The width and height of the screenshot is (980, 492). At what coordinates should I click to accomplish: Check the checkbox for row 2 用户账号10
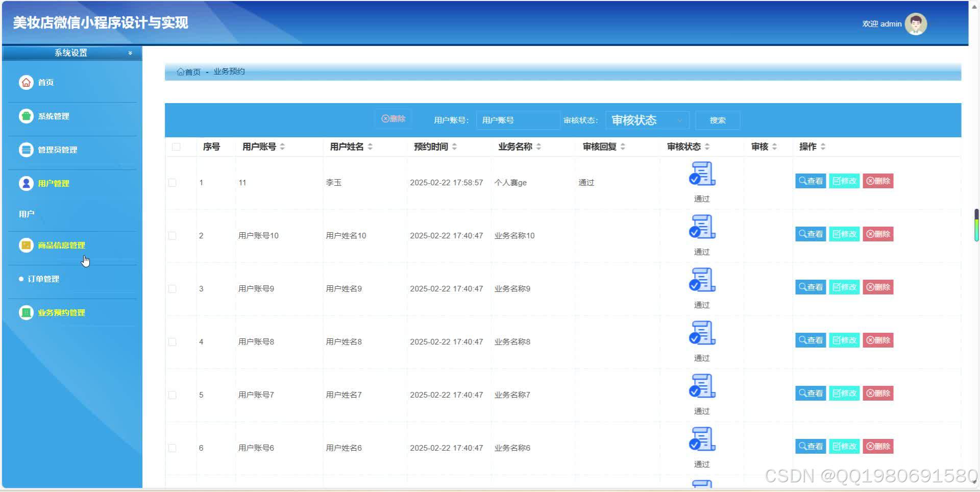(x=172, y=236)
